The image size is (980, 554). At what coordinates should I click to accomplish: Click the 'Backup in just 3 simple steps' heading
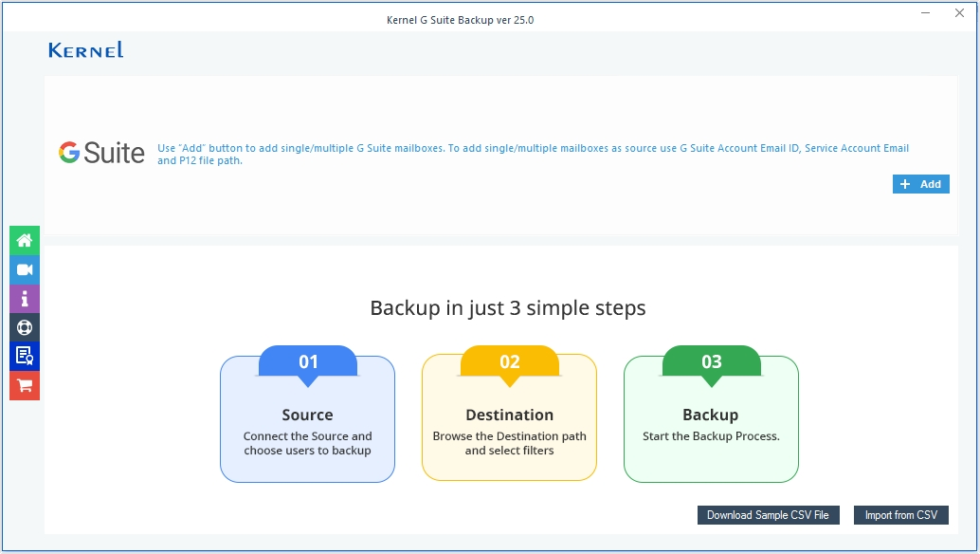508,308
